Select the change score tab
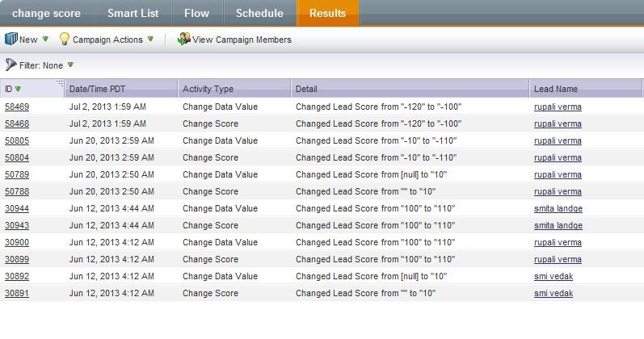 pos(46,13)
